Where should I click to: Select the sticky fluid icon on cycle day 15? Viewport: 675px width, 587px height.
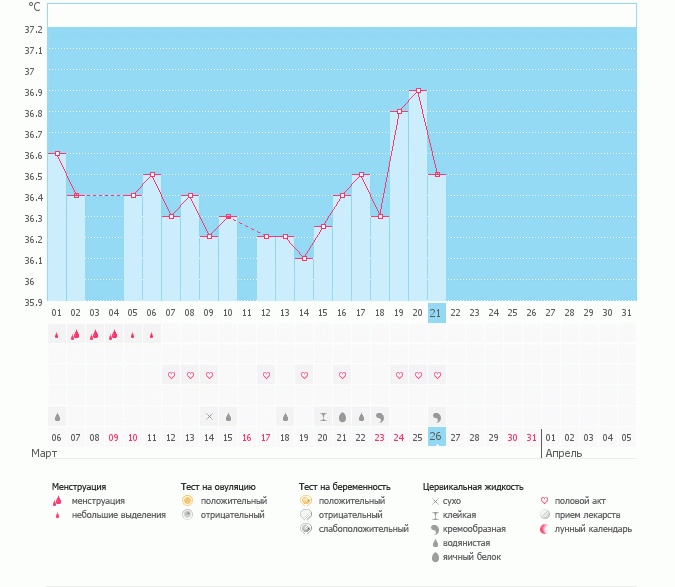(x=323, y=416)
